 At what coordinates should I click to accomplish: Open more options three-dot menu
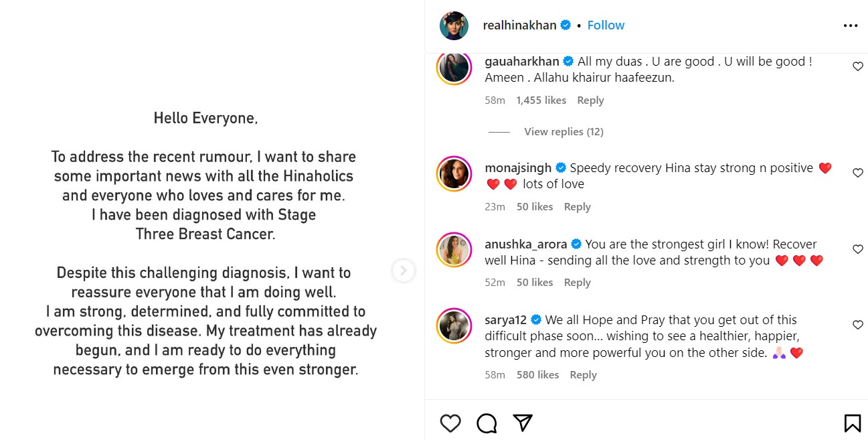pyautogui.click(x=850, y=25)
